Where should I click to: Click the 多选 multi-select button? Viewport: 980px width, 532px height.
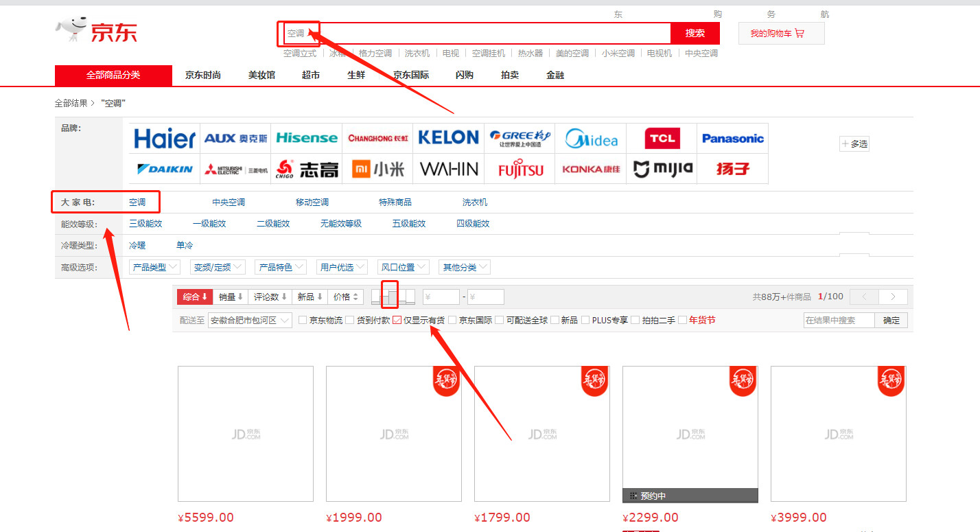point(854,143)
